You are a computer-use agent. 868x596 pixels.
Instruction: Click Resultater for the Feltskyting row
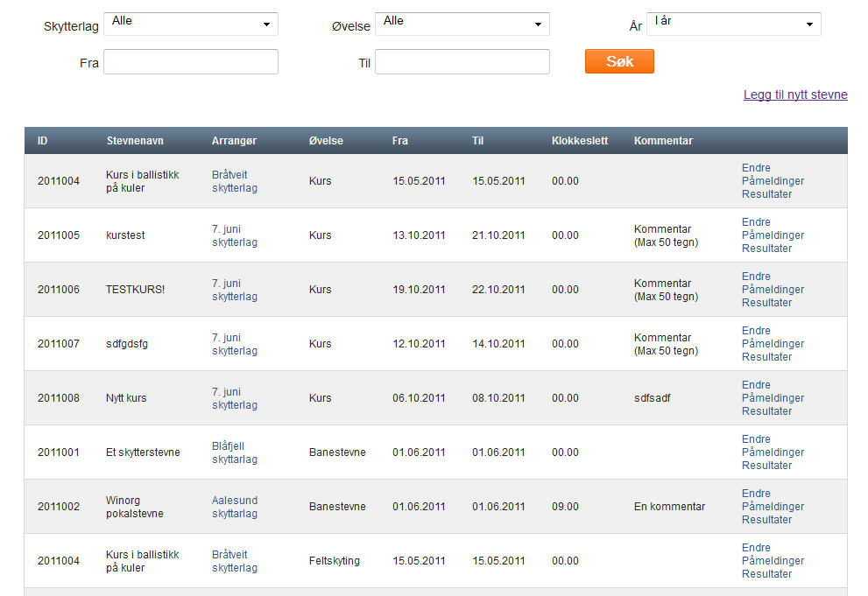pyautogui.click(x=766, y=574)
